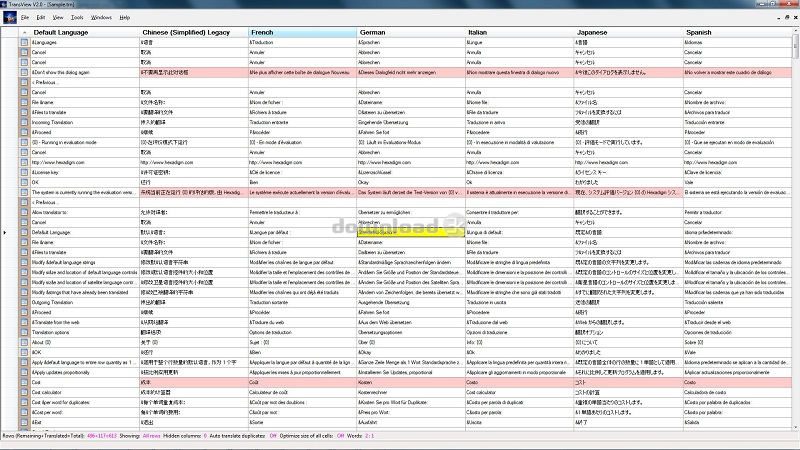Select the Italian cell 'Cost calculator'
This screenshot has width=800, height=450.
(519, 392)
